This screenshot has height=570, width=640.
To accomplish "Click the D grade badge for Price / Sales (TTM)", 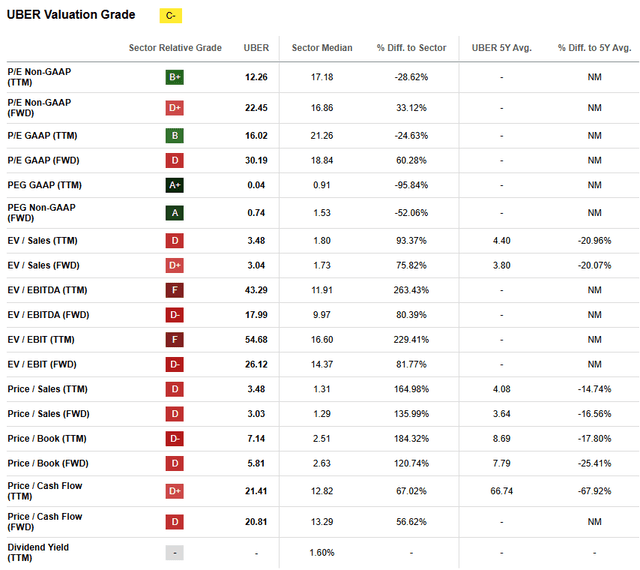I will (x=175, y=389).
